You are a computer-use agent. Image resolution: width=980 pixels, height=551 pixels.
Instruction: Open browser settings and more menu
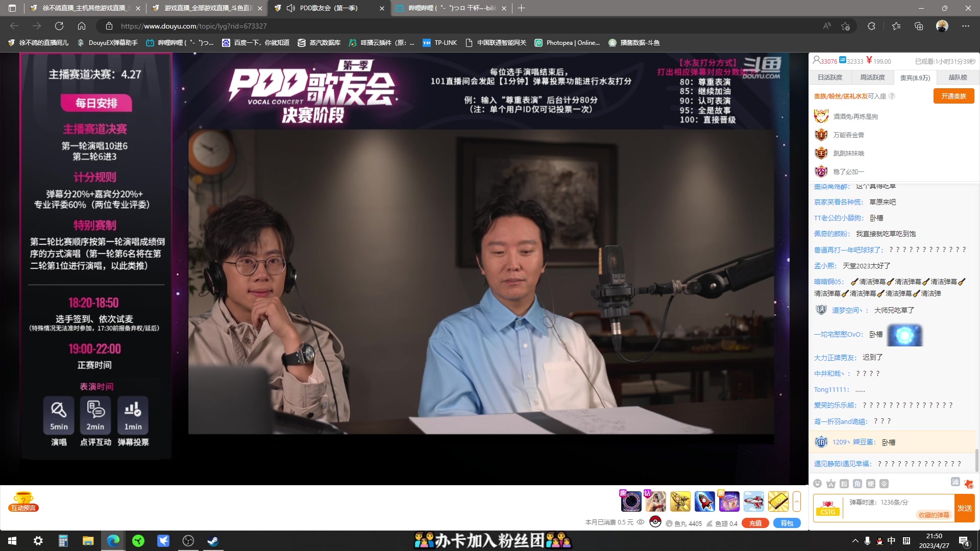965,26
